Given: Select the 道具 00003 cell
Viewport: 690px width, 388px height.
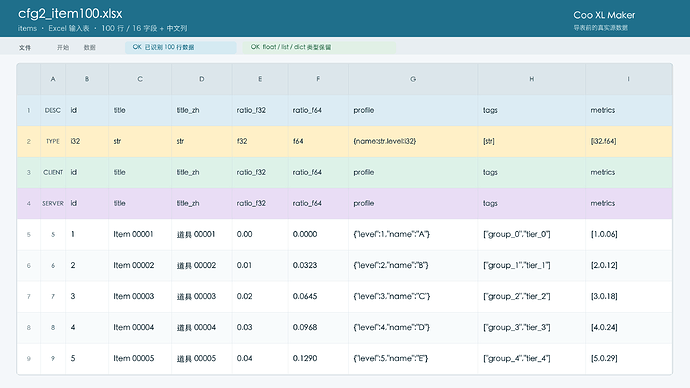Looking at the screenshot, I should coord(202,296).
